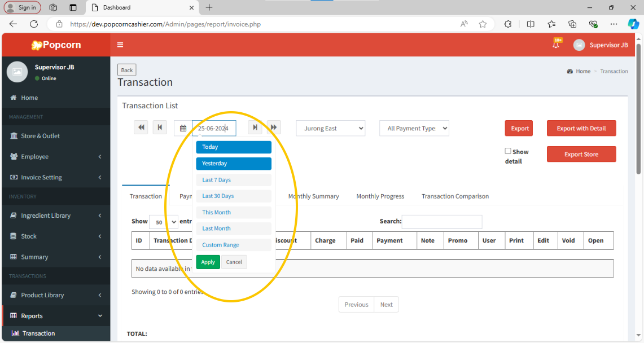This screenshot has height=343, width=644.
Task: Refresh the page with reload icon
Action: tap(34, 24)
